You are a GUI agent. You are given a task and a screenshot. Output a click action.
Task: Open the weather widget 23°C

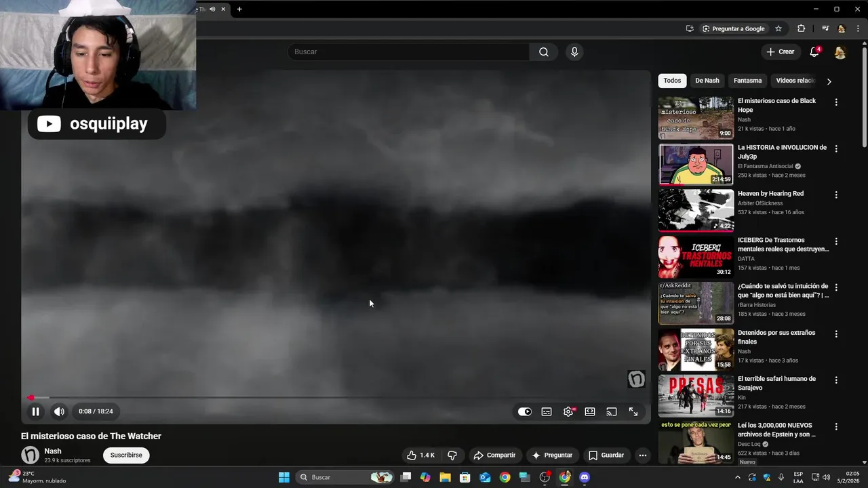tap(37, 477)
